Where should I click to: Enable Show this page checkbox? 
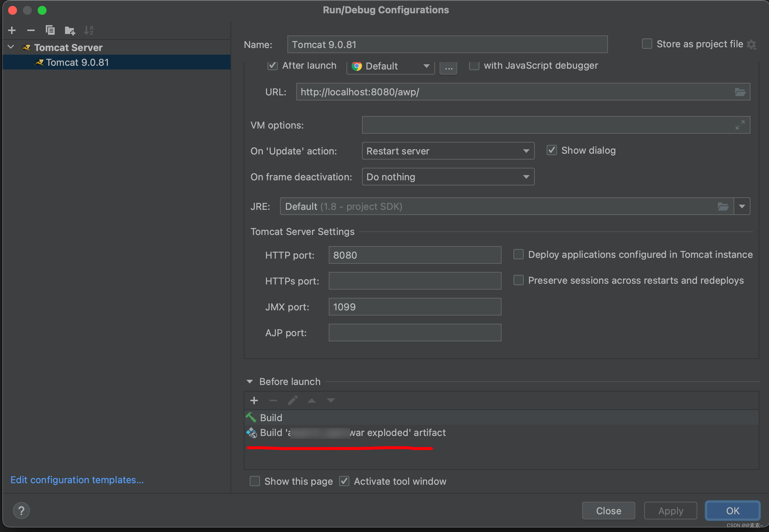[255, 481]
